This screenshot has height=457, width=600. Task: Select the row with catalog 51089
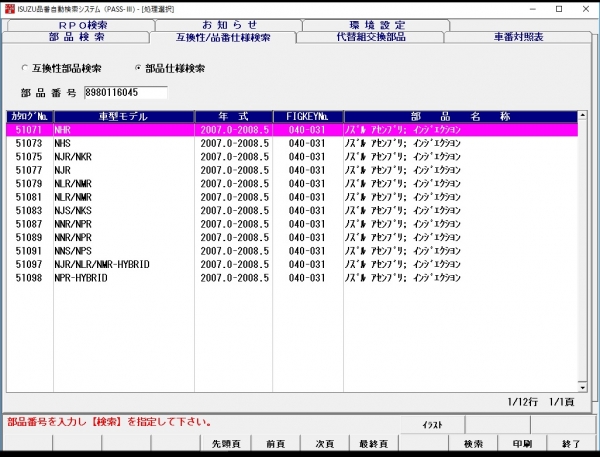292,237
